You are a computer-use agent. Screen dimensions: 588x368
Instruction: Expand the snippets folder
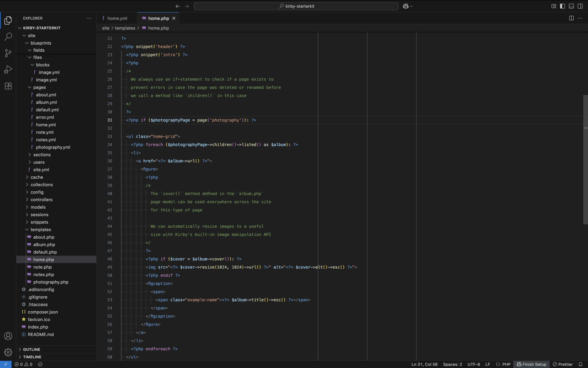(39, 222)
